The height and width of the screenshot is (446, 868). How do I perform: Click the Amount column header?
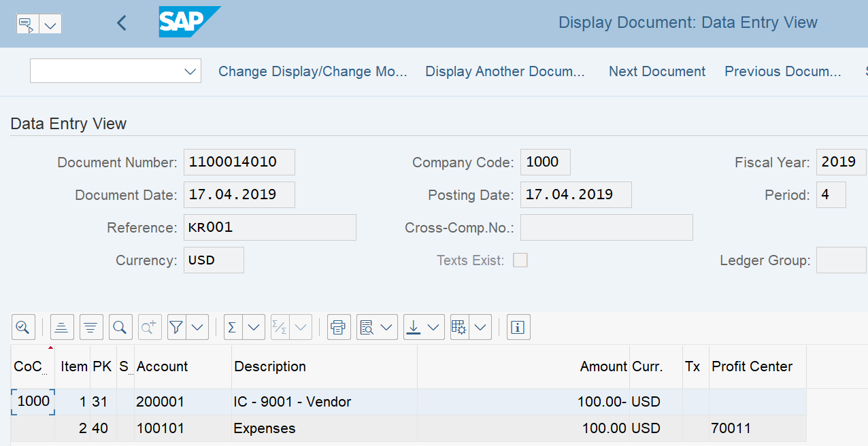point(524,366)
